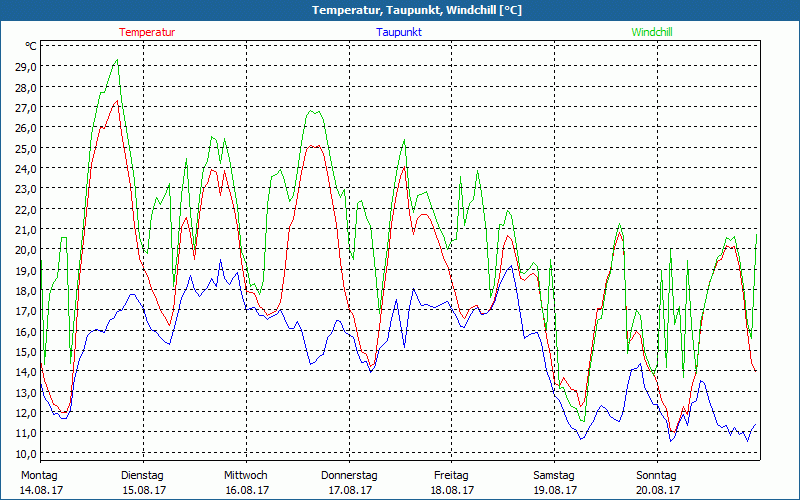Screen dimensions: 800x500
Task: Click the '11,0' y-axis value
Action: pyautogui.click(x=26, y=433)
